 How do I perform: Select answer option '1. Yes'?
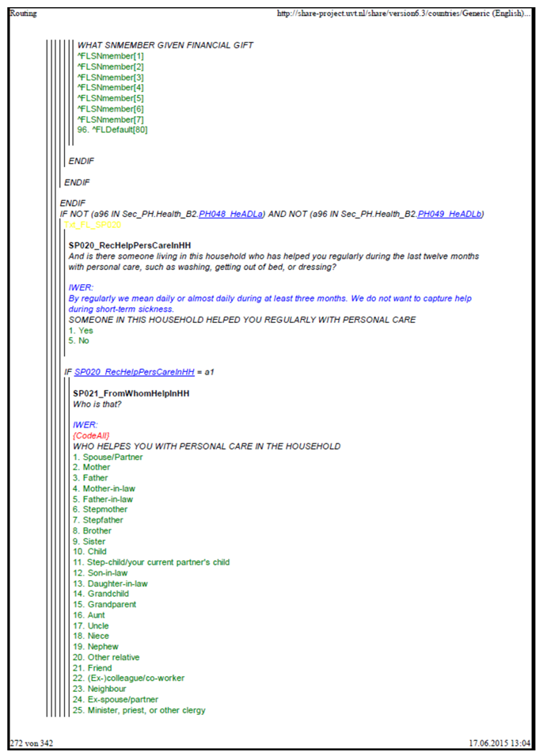[x=81, y=331]
